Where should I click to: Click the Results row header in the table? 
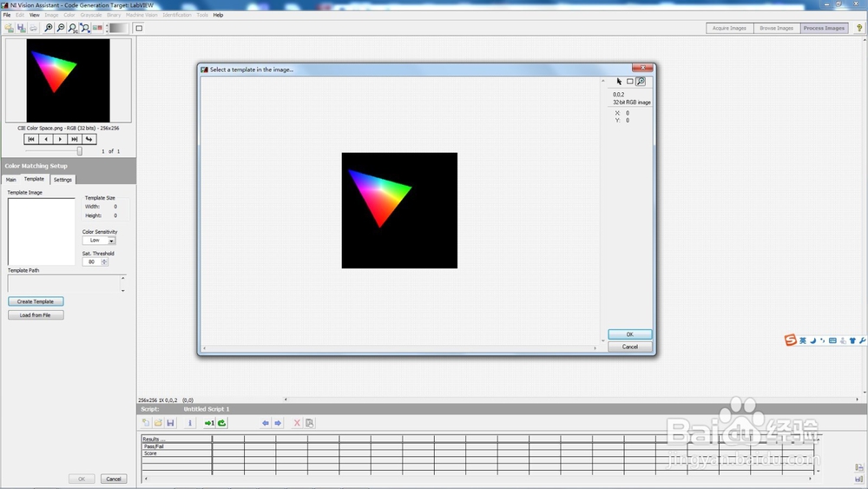176,439
